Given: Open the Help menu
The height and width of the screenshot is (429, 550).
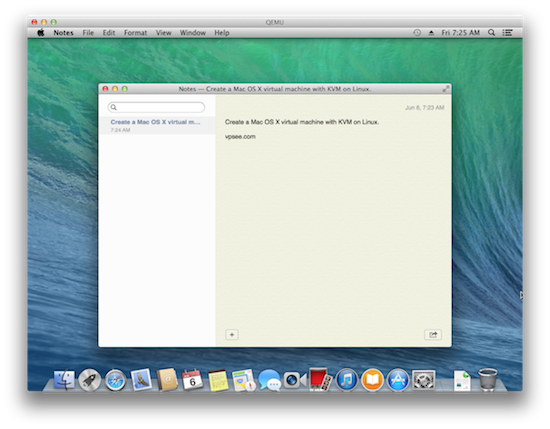Looking at the screenshot, I should point(222,33).
